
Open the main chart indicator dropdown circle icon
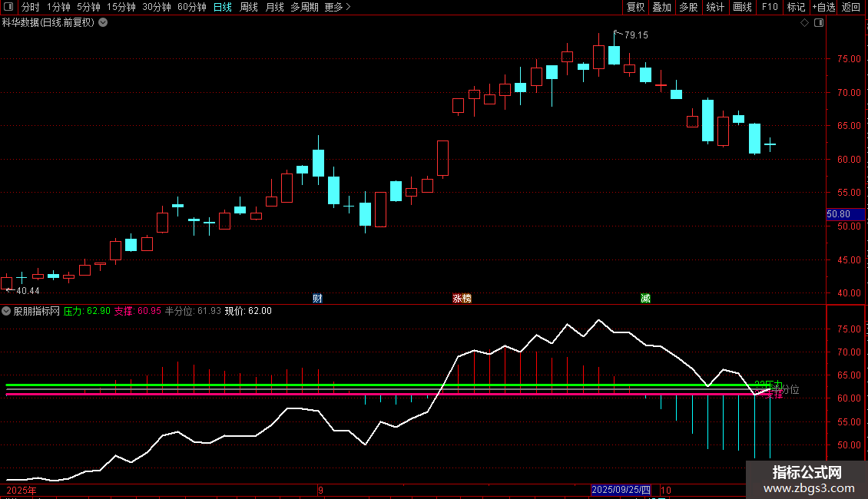pos(103,23)
